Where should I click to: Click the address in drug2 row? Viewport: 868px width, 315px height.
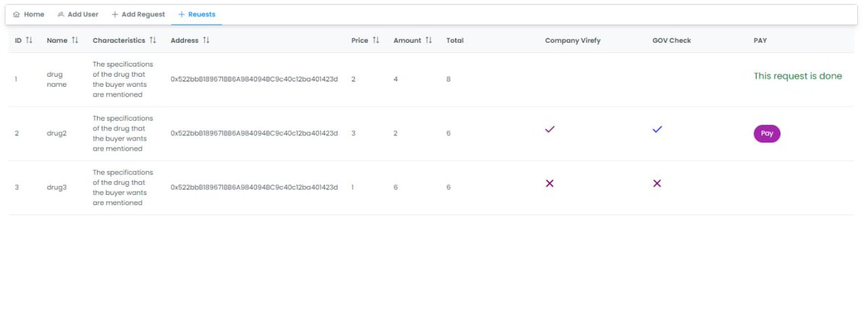[255, 133]
